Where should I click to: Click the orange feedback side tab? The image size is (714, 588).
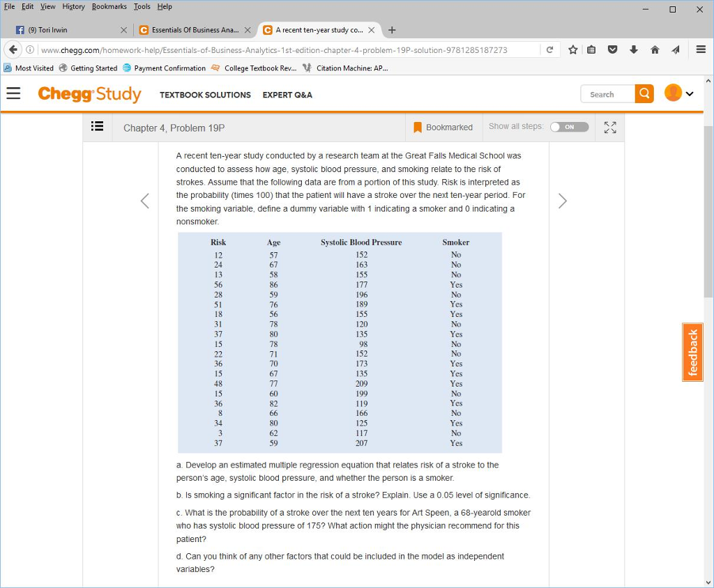tap(692, 353)
